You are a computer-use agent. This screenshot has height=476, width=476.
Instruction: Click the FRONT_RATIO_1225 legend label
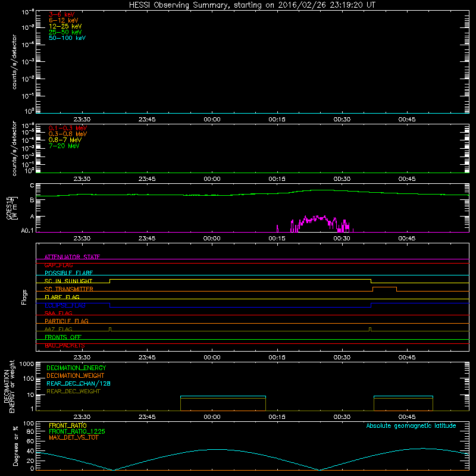click(x=77, y=431)
